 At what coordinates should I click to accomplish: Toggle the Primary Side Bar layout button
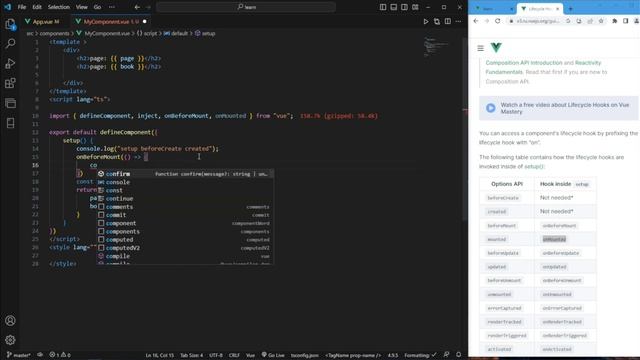point(383,7)
